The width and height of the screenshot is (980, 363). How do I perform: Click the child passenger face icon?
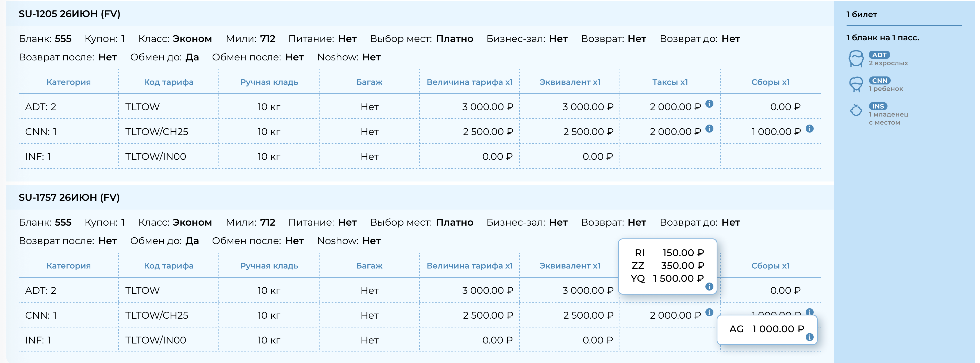(x=856, y=84)
